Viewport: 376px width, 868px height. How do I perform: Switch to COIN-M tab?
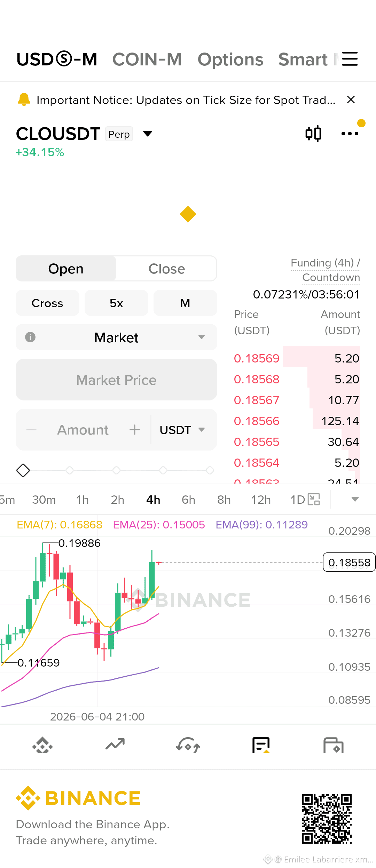tap(147, 59)
